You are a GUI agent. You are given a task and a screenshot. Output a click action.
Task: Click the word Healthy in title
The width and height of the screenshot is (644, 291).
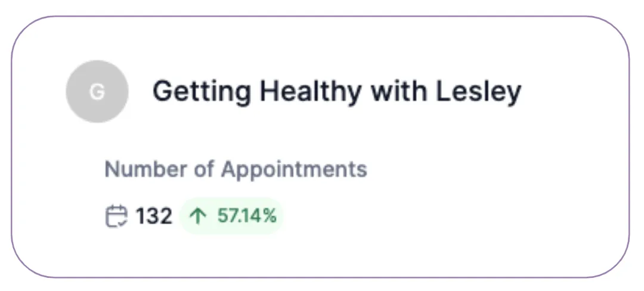(x=311, y=91)
